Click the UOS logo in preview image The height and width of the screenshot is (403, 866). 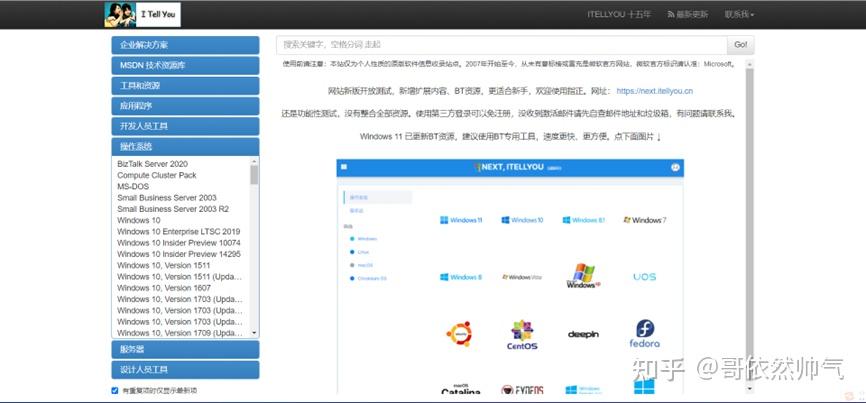(x=645, y=277)
